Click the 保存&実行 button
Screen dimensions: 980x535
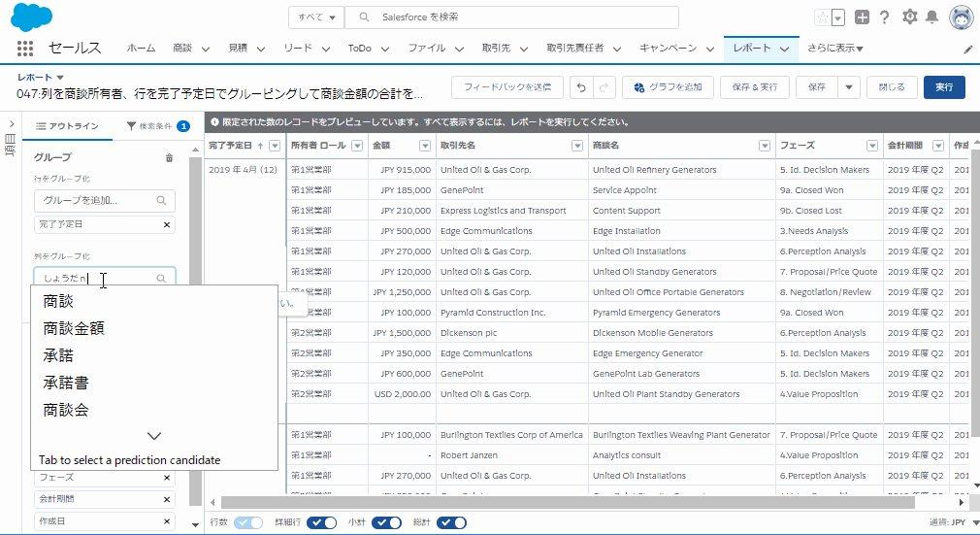pyautogui.click(x=755, y=87)
